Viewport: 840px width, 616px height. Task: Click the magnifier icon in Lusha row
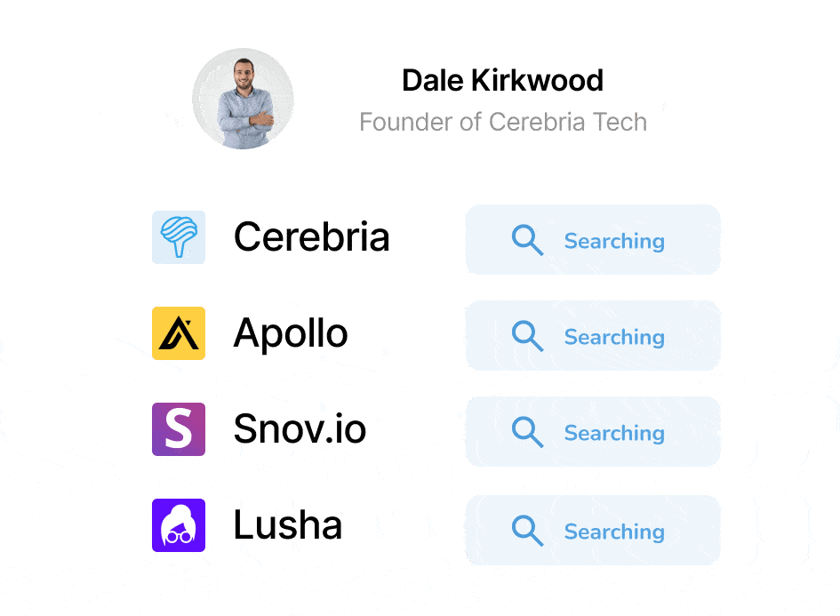pos(527,531)
